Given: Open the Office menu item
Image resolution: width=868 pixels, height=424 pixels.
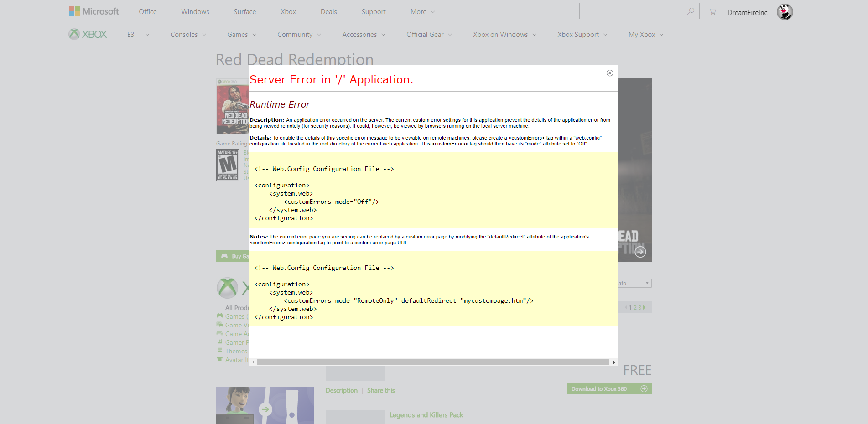Looking at the screenshot, I should click(148, 12).
